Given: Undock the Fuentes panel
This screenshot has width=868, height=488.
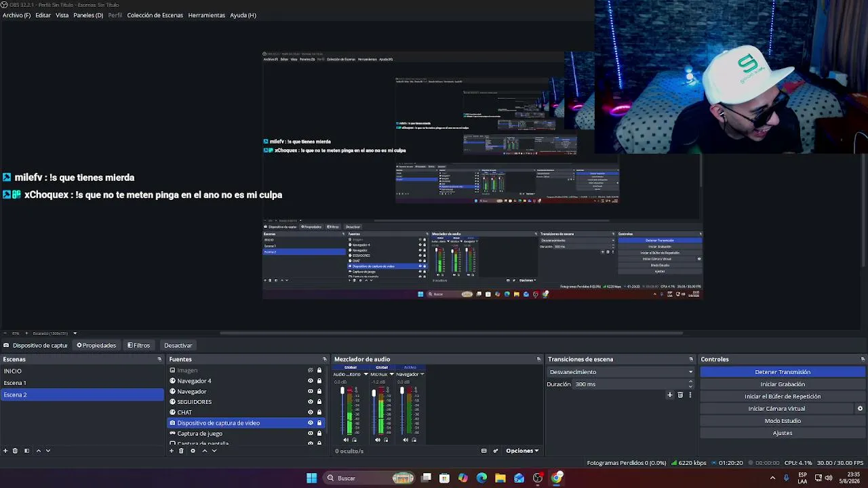Looking at the screenshot, I should pyautogui.click(x=325, y=359).
